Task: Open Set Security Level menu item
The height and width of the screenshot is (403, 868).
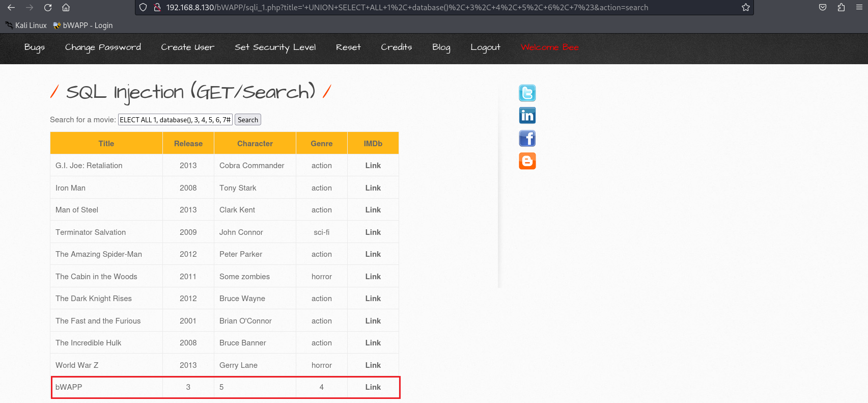Action: coord(275,47)
